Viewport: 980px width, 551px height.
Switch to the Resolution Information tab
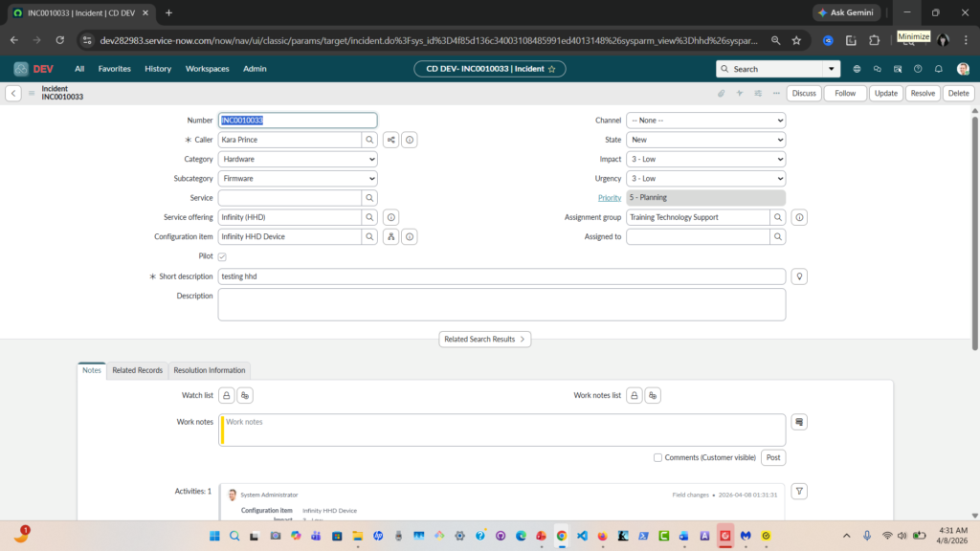(209, 370)
